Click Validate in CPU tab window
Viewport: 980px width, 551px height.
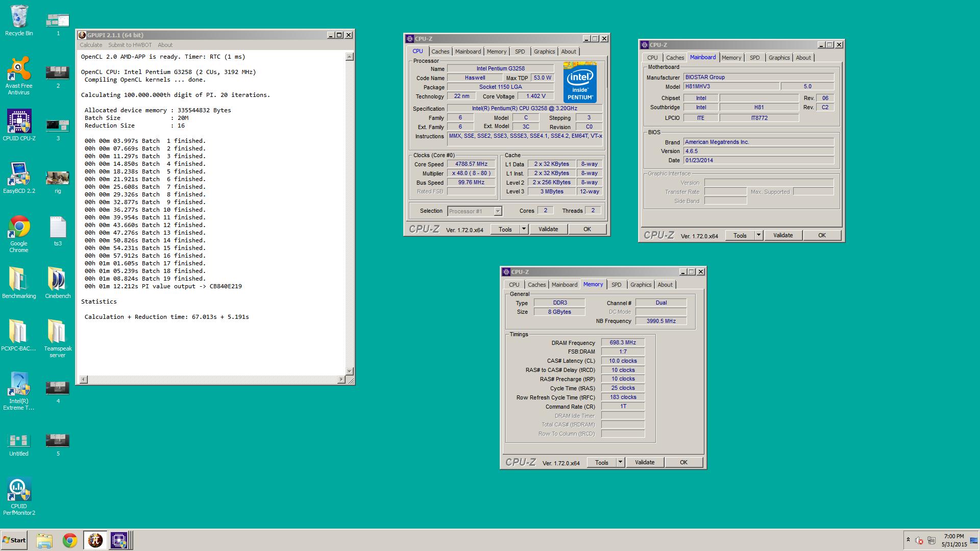click(548, 230)
